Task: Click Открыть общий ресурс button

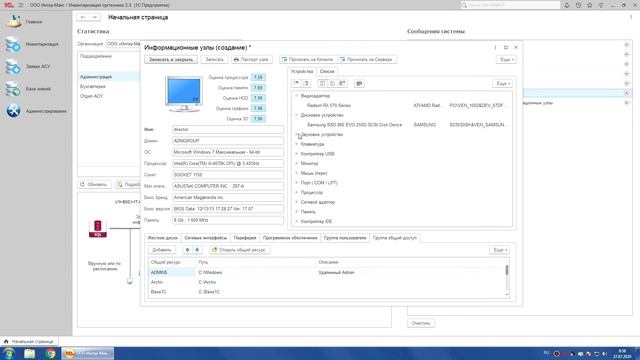Action: point(240,250)
